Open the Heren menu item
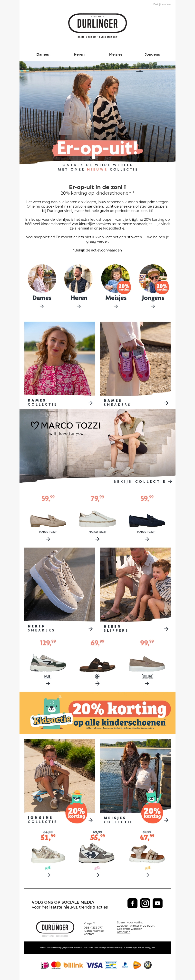 [x=79, y=54]
